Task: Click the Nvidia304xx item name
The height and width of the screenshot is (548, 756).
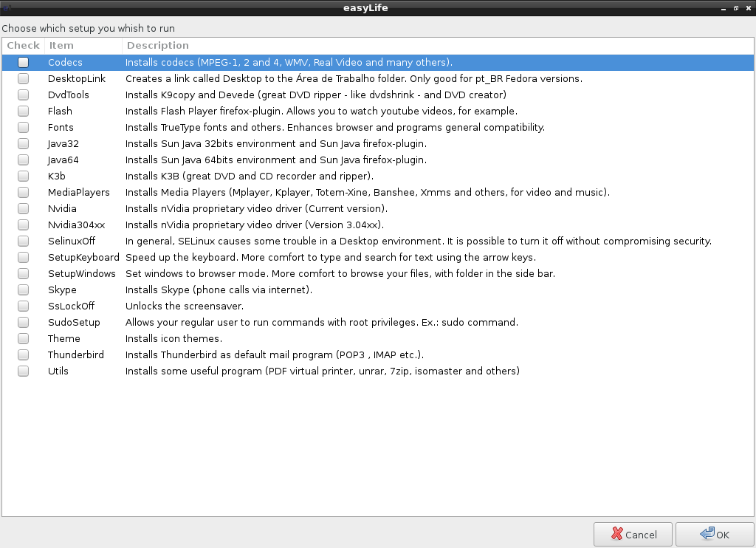Action: 76,225
